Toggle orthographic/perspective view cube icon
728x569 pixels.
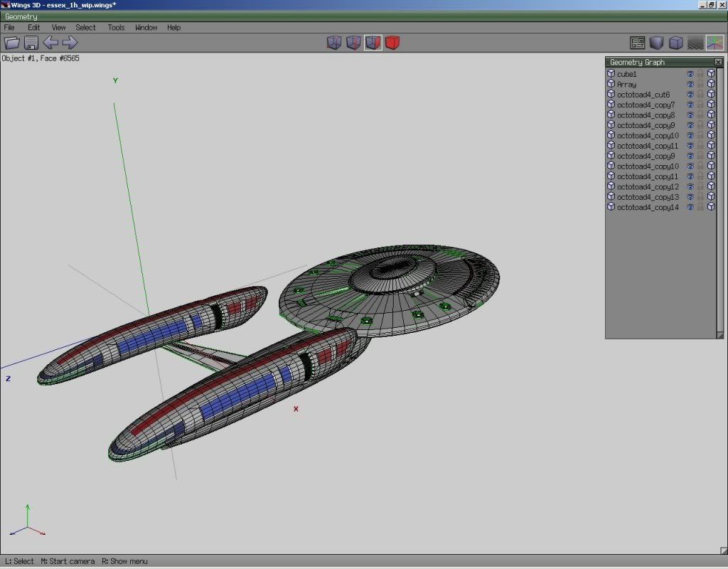click(676, 43)
